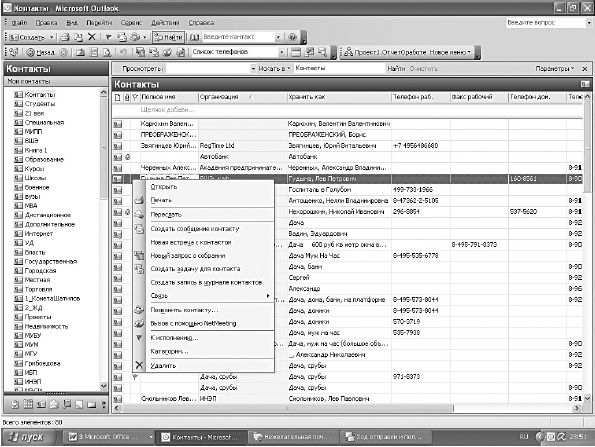595x447 pixels.
Task: Choose Создать сообщение контакту in context menu
Action: [x=210, y=229]
